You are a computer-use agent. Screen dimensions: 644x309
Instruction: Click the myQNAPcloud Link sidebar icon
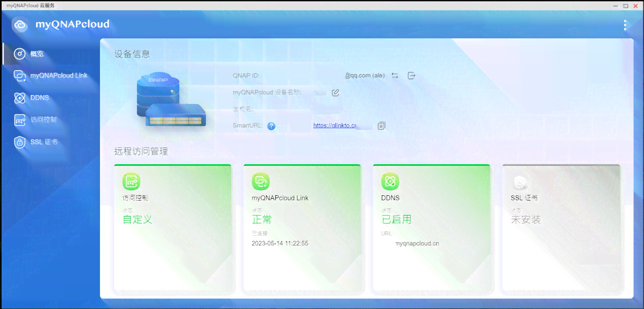point(20,76)
